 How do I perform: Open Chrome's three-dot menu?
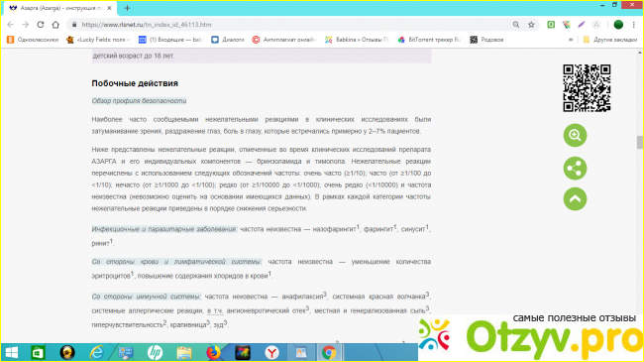[x=634, y=25]
